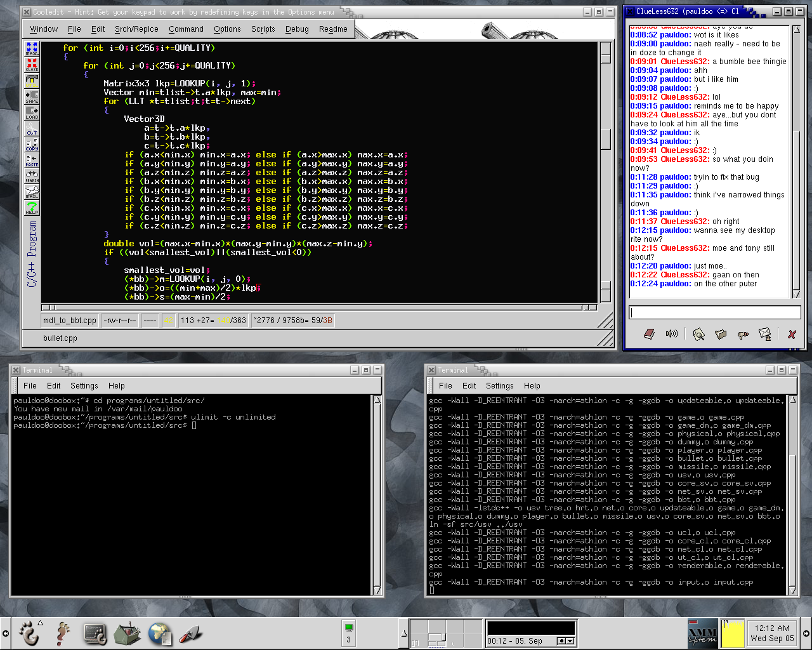Image resolution: width=812 pixels, height=650 pixels.
Task: Click the chat message input field
Action: (714, 312)
